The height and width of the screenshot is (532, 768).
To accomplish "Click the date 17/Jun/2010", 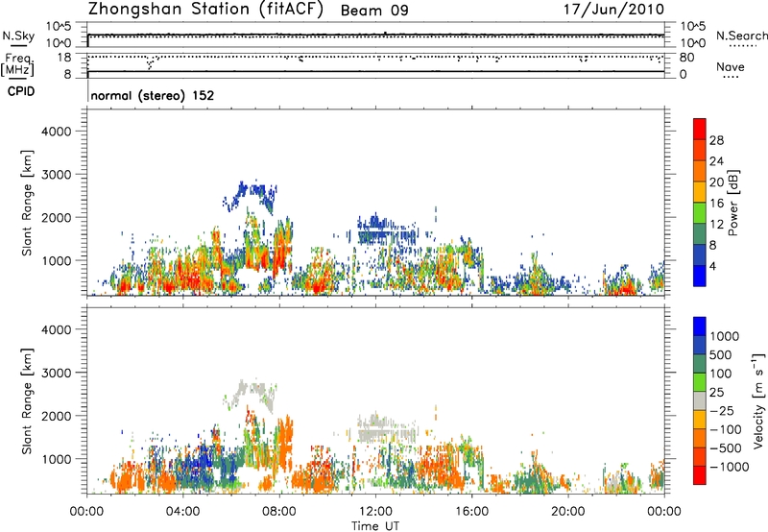I will click(613, 10).
